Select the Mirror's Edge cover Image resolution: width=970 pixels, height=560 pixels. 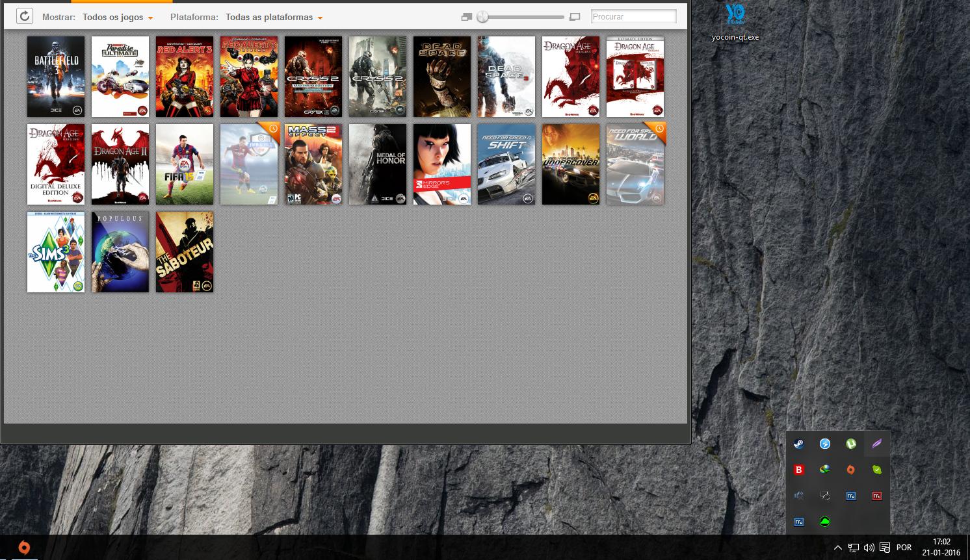coord(442,164)
